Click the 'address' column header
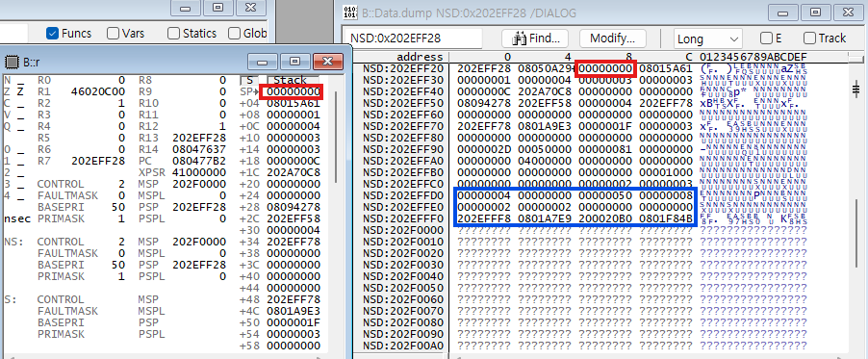 point(420,57)
